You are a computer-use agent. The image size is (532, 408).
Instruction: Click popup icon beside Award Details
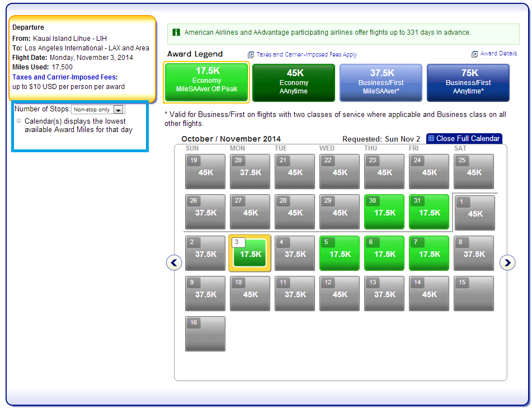(x=475, y=54)
